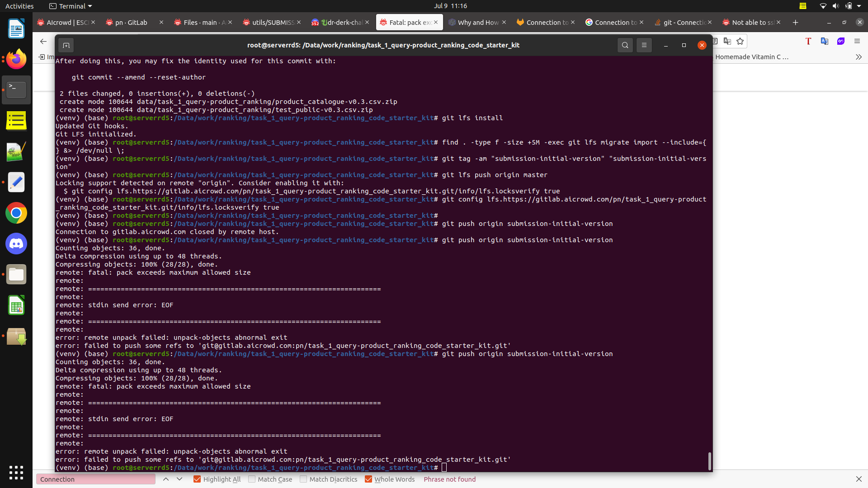
Task: Open Discord from the dock
Action: [x=16, y=244]
